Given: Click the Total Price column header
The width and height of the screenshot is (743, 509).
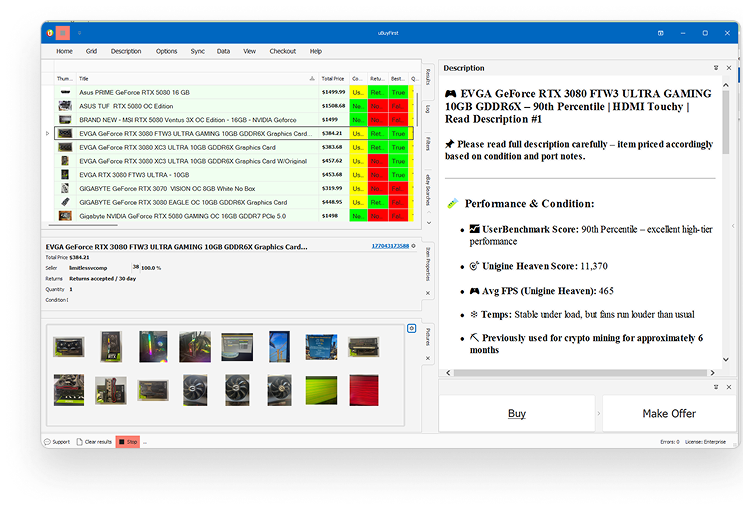Looking at the screenshot, I should tap(334, 79).
